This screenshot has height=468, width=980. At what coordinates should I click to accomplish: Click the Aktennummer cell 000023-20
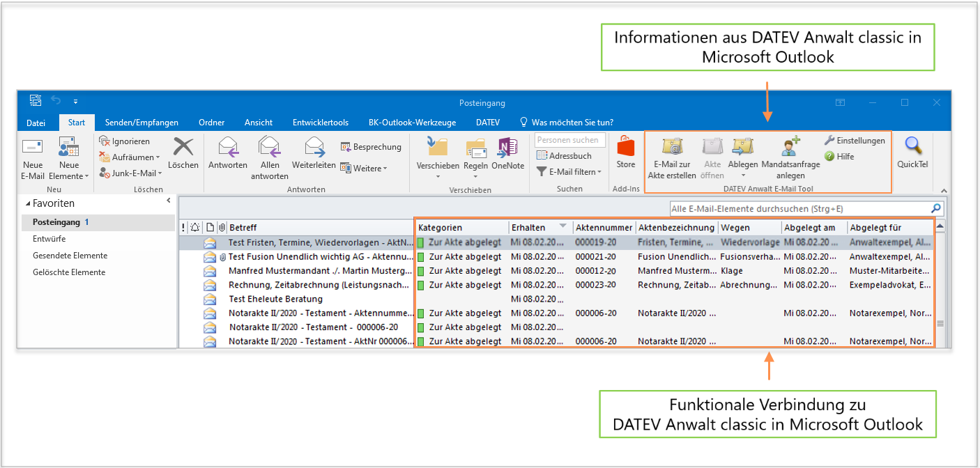pyautogui.click(x=596, y=285)
